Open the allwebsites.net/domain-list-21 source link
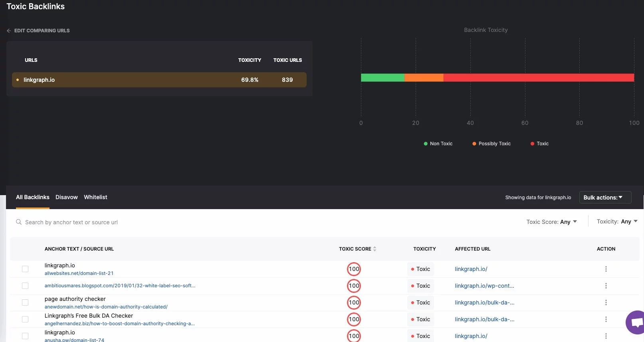Image resolution: width=644 pixels, height=342 pixels. click(x=79, y=273)
